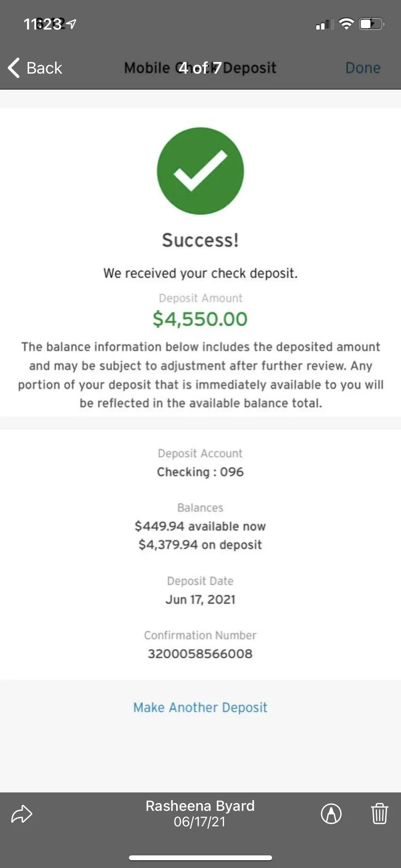Tap the 4 of 7 counter
This screenshot has height=868, width=401.
tap(200, 68)
